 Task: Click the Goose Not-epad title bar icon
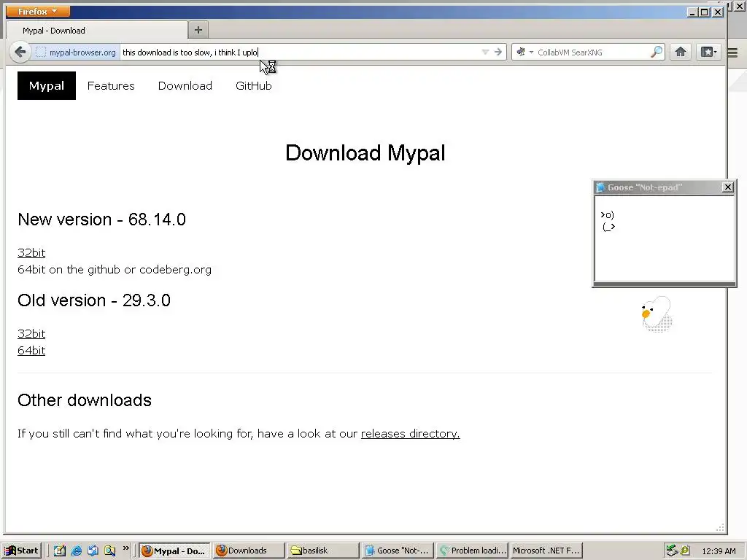point(600,187)
